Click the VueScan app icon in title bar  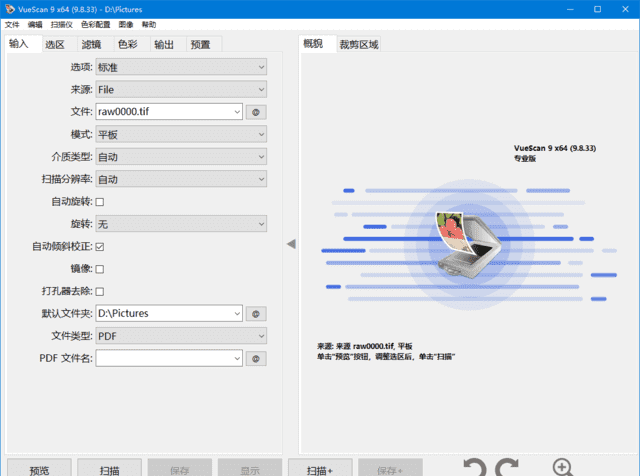point(10,9)
